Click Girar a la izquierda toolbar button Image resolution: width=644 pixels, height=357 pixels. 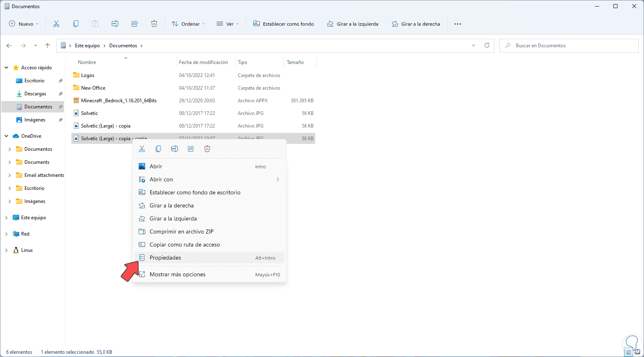(353, 24)
